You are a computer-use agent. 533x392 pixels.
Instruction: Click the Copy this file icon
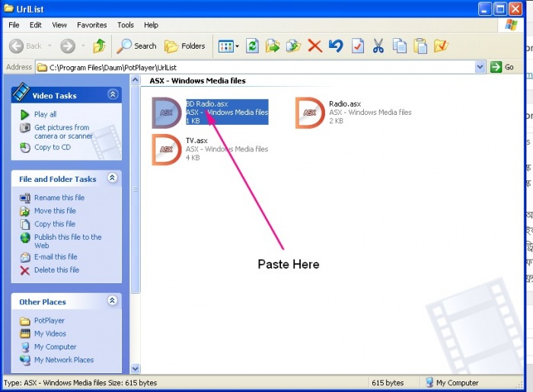click(x=25, y=225)
